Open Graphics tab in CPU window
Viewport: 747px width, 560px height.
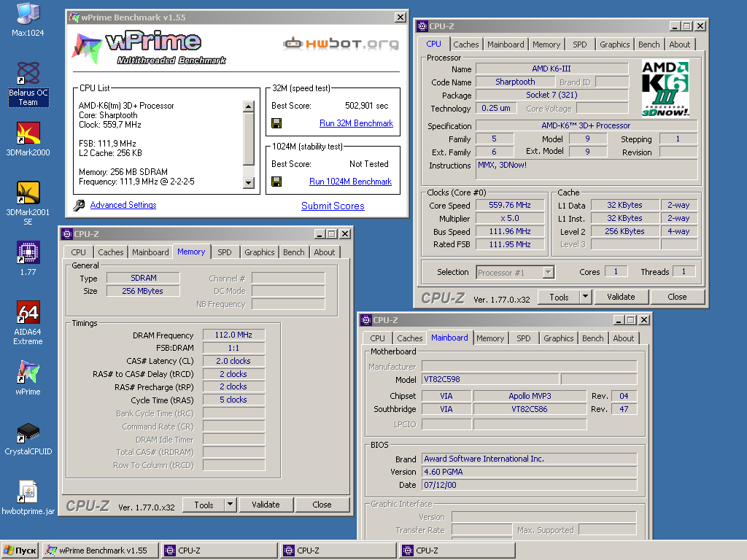614,44
